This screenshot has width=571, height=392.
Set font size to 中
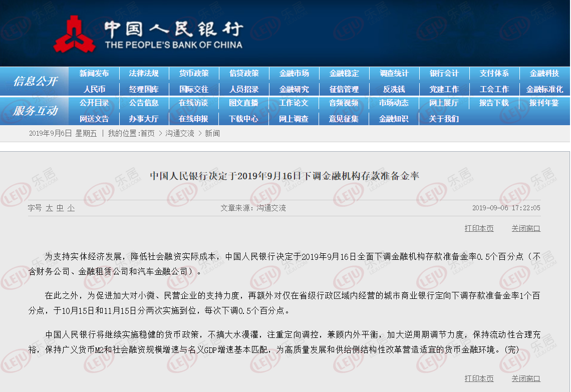point(60,208)
